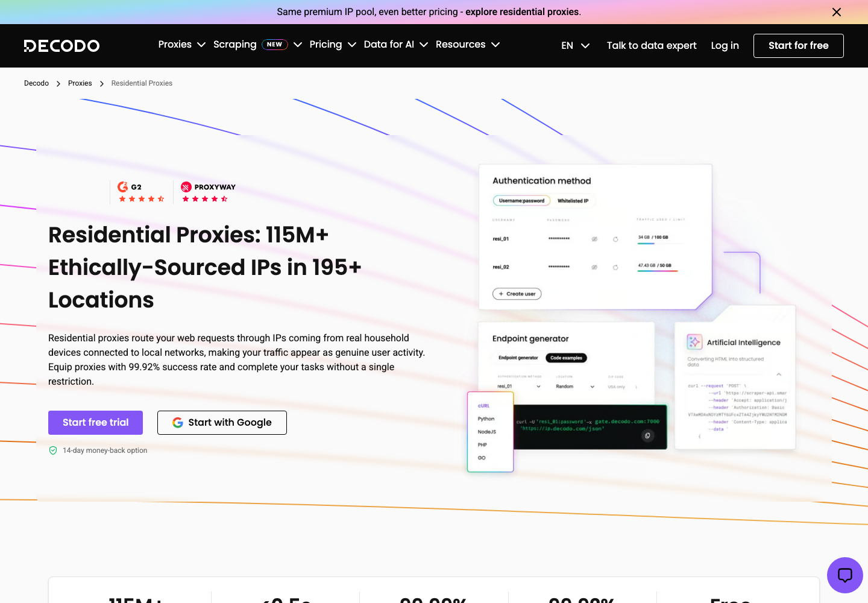Select GO in the language list
868x603 pixels.
(x=482, y=458)
